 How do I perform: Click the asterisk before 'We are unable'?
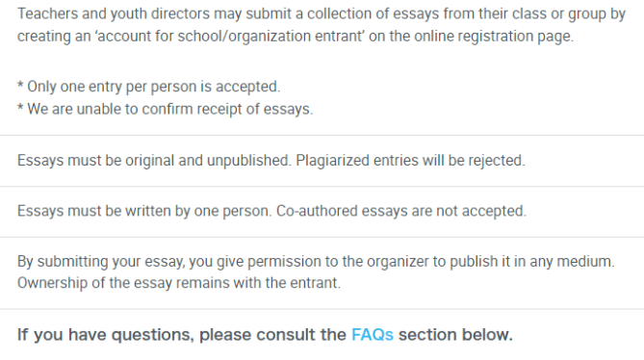click(x=20, y=108)
